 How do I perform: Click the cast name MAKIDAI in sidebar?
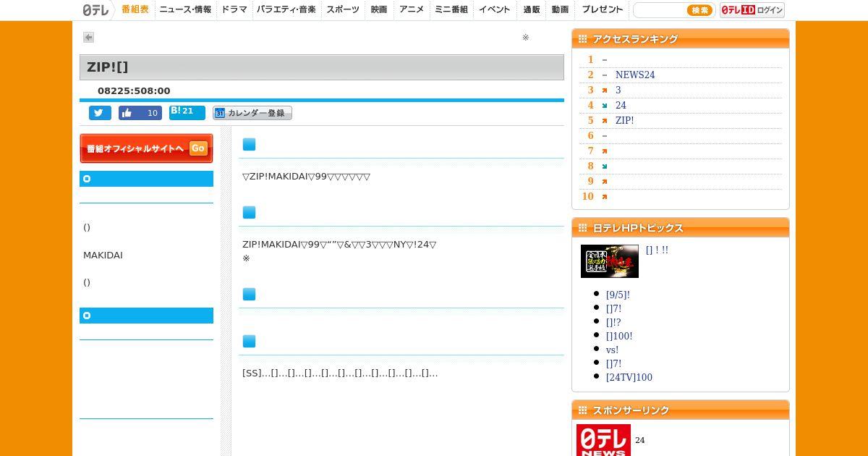pos(103,256)
